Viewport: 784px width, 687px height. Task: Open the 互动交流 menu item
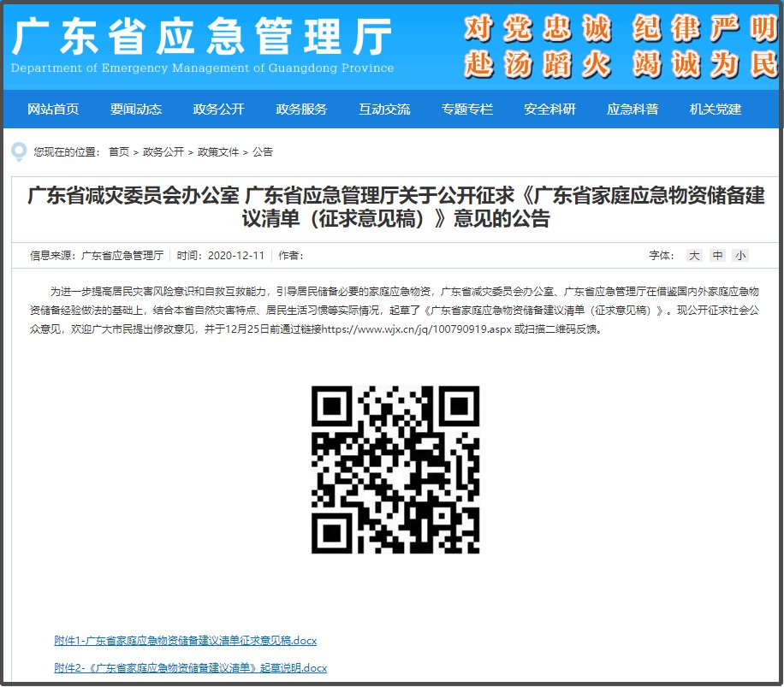coord(384,109)
